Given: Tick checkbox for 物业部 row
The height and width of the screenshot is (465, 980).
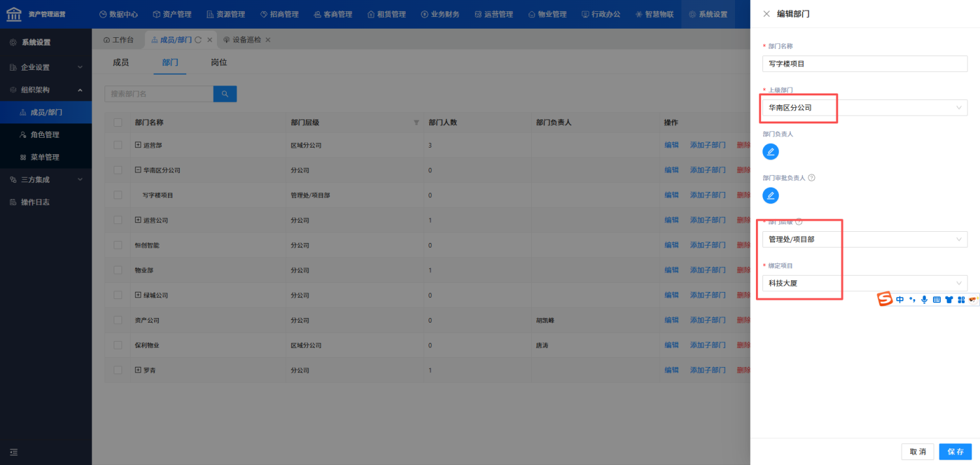Looking at the screenshot, I should pos(118,270).
